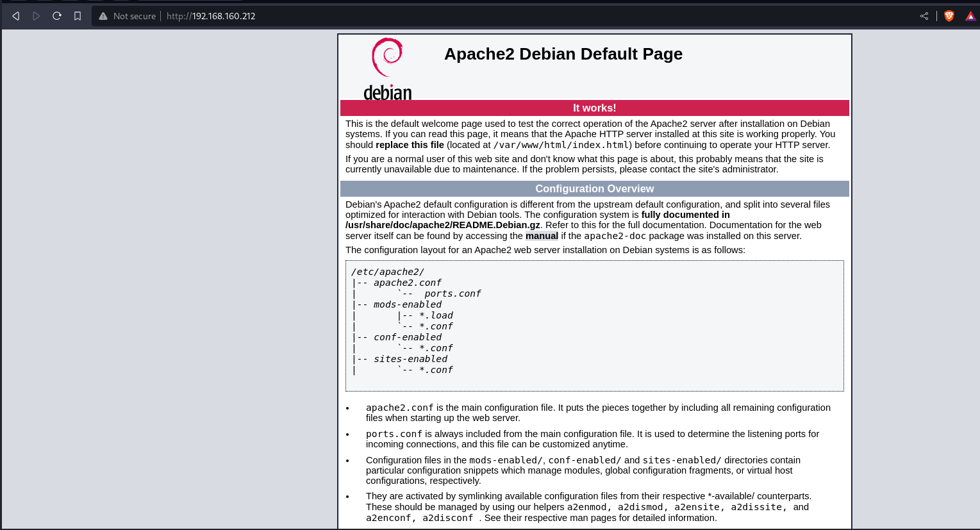
Task: Click 'ports.conf' in the config tree
Action: tap(453, 294)
